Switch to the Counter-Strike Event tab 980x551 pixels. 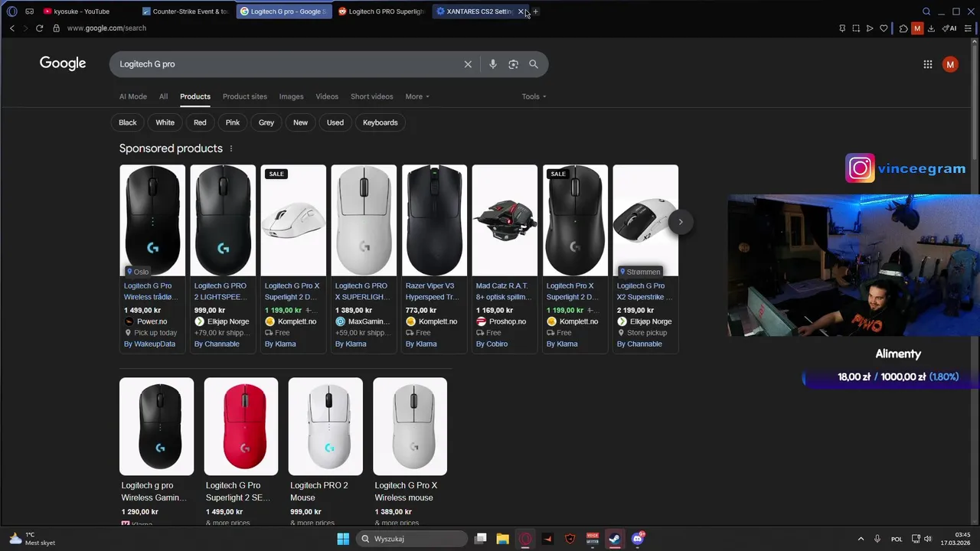(186, 11)
